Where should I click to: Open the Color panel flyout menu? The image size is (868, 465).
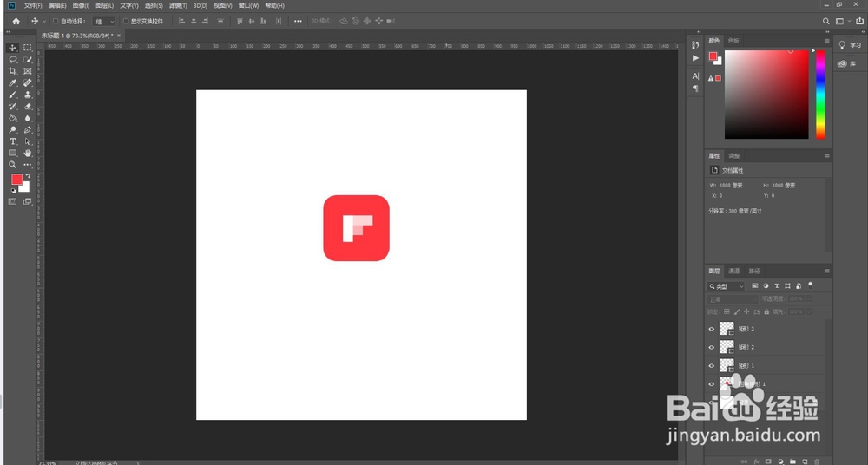[827, 41]
